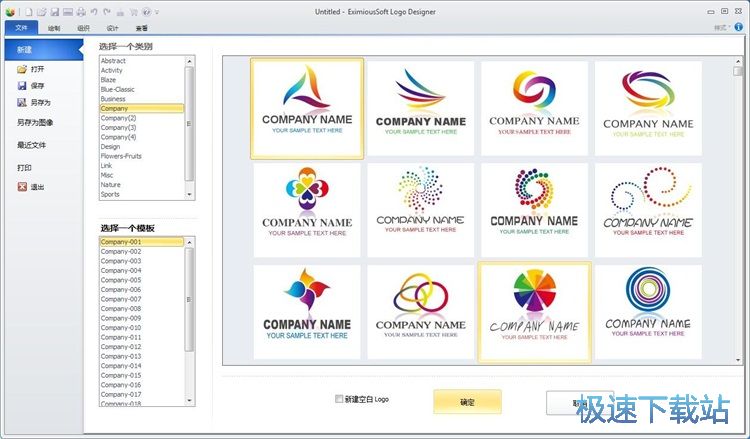Select the oval swoosh logo thumbnail
The height and width of the screenshot is (439, 750).
648,108
